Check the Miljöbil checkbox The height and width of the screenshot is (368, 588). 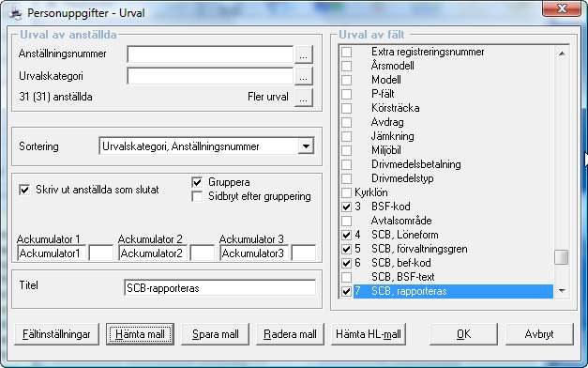pos(346,150)
